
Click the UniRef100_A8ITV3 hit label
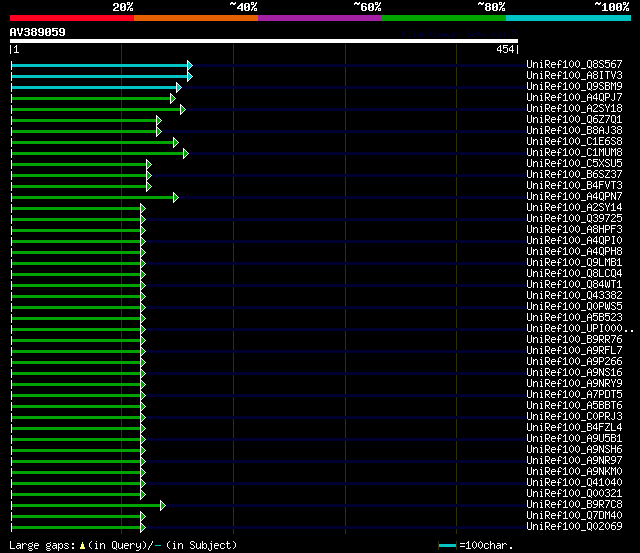coord(574,76)
